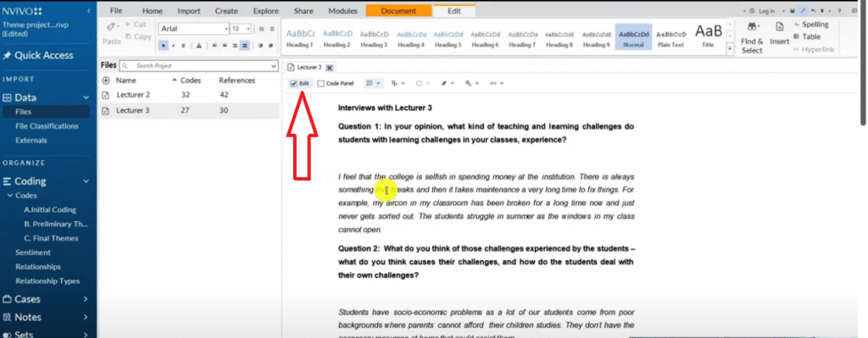Toggle bold formatting button
Screen dimensions: 868x338
(164, 46)
